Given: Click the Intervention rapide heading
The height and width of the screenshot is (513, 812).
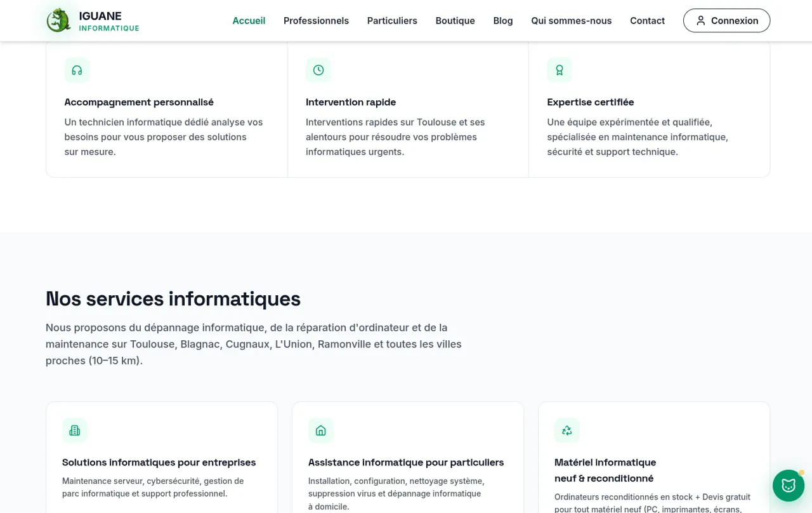Looking at the screenshot, I should coord(351,102).
